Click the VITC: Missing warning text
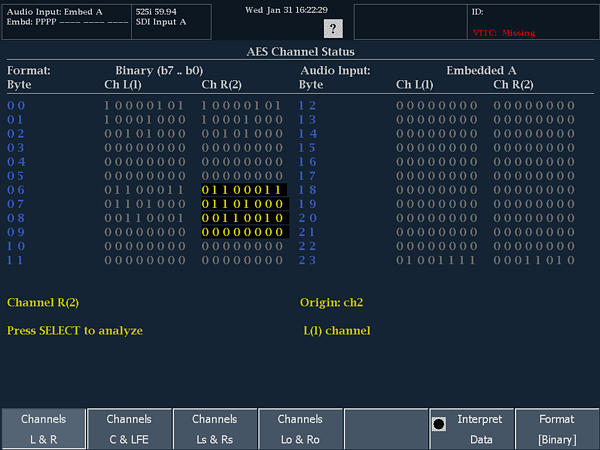The height and width of the screenshot is (450, 600). coord(503,33)
